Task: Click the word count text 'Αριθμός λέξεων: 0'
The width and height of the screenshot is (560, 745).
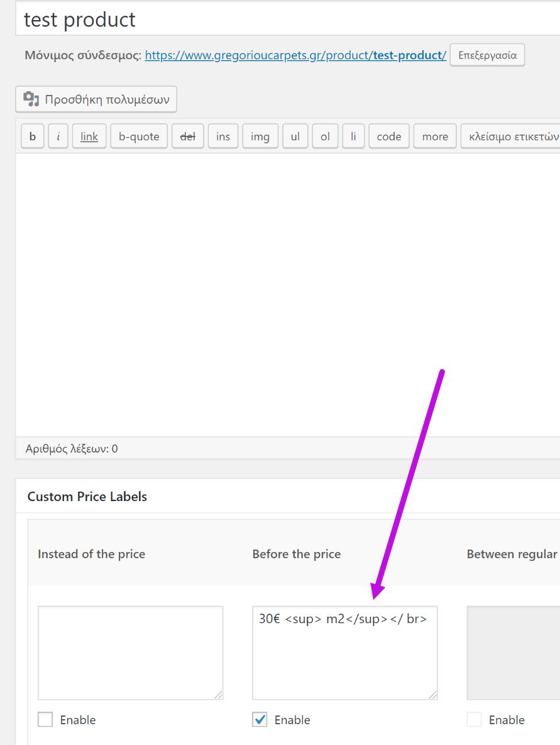Action: (72, 448)
